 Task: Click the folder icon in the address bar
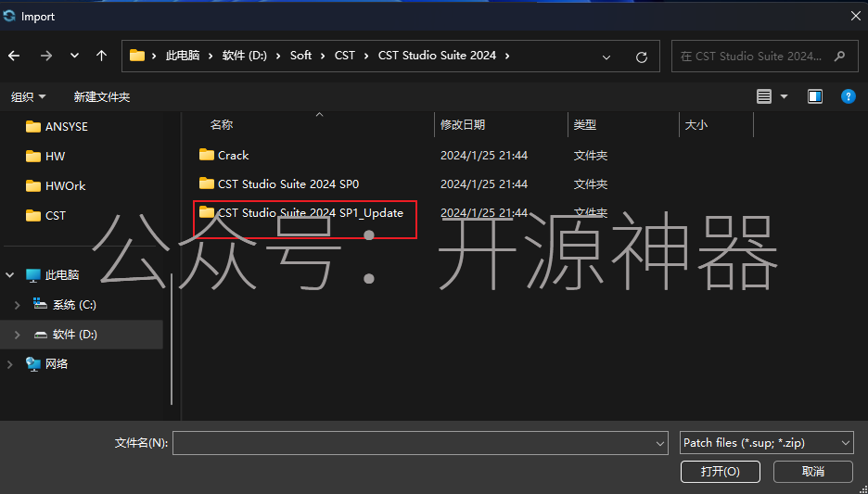pos(136,56)
